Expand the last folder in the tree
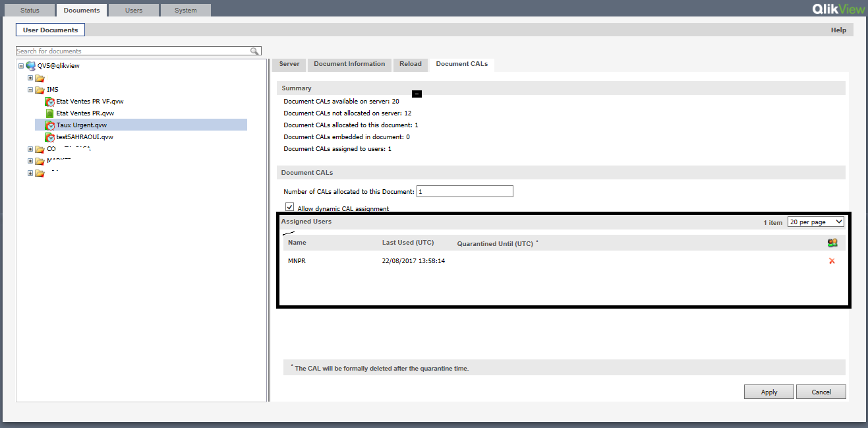Image resolution: width=868 pixels, height=428 pixels. coord(30,173)
